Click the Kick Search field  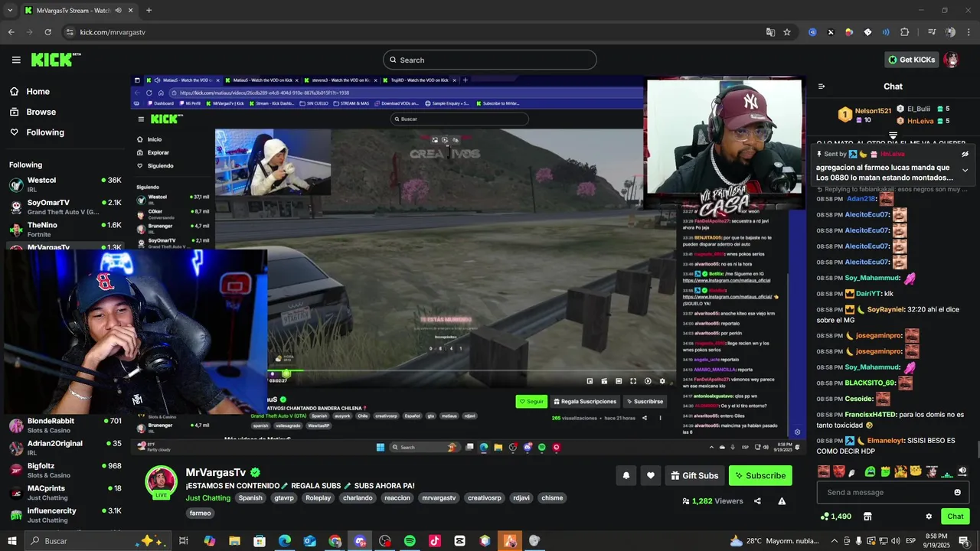[490, 60]
